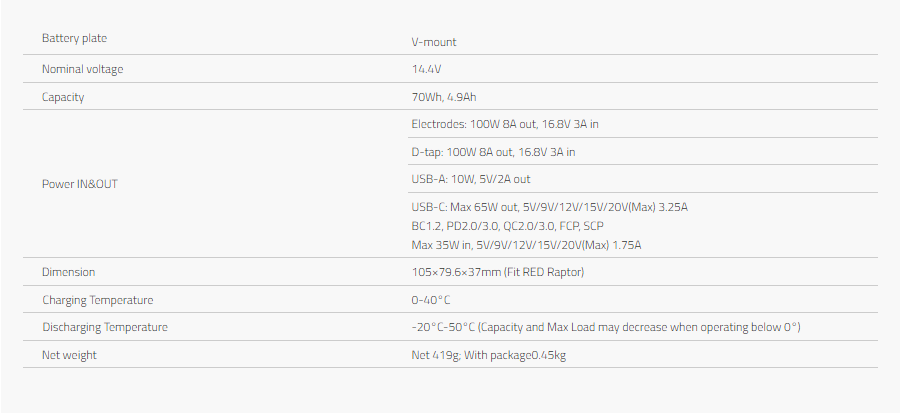
Task: Click the Power IN&OUT label
Action: click(x=80, y=184)
